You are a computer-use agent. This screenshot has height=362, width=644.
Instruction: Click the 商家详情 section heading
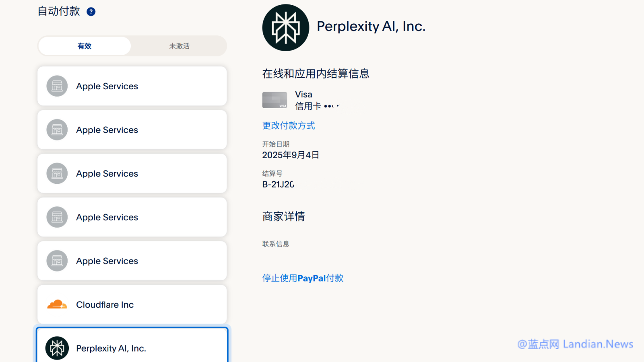[x=284, y=216]
